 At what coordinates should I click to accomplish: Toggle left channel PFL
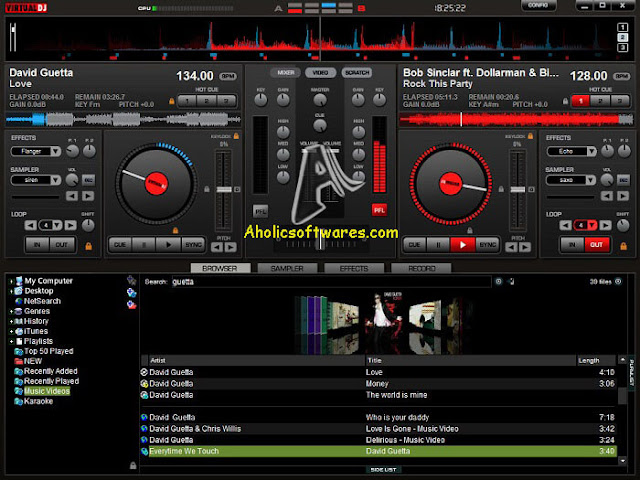[260, 211]
